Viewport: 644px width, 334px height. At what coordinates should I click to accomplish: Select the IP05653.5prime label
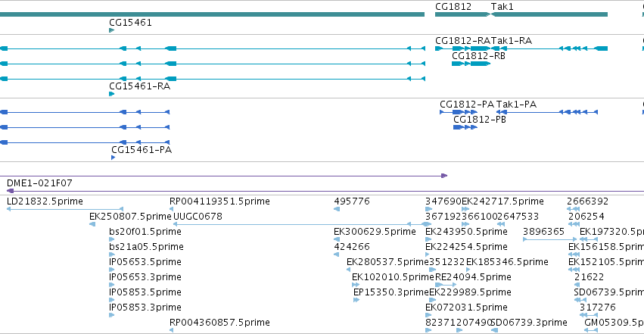(145, 262)
